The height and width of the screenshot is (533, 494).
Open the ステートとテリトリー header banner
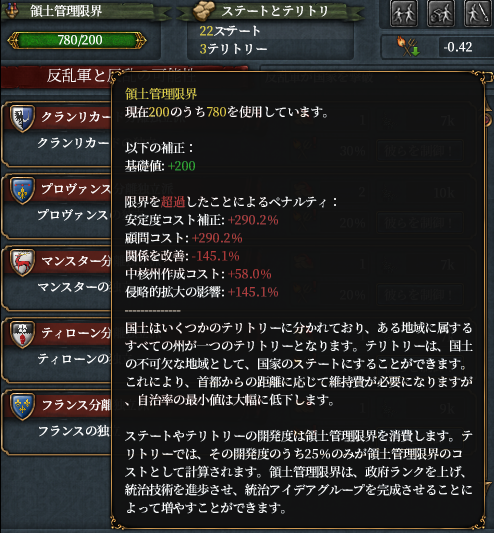coord(270,11)
